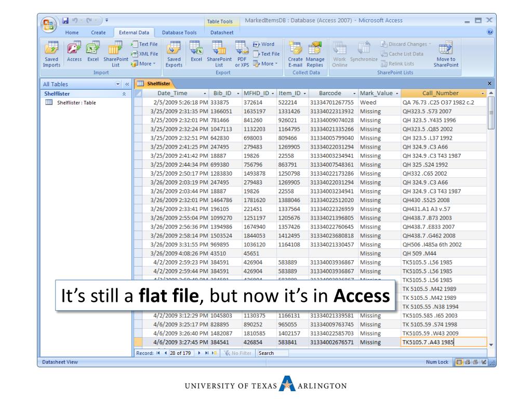Viewport: 532px width, 399px height.
Task: Click the Office button orb
Action: [x=48, y=24]
